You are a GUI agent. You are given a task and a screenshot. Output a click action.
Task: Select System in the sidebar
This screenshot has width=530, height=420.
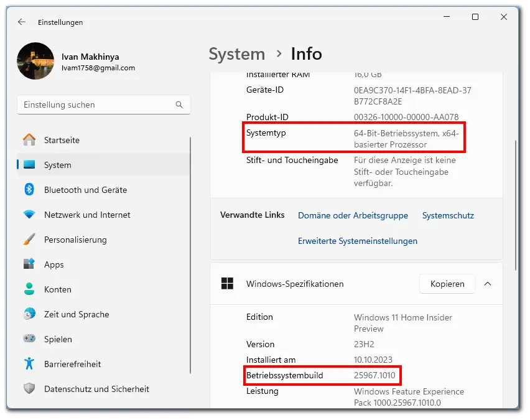click(x=103, y=165)
